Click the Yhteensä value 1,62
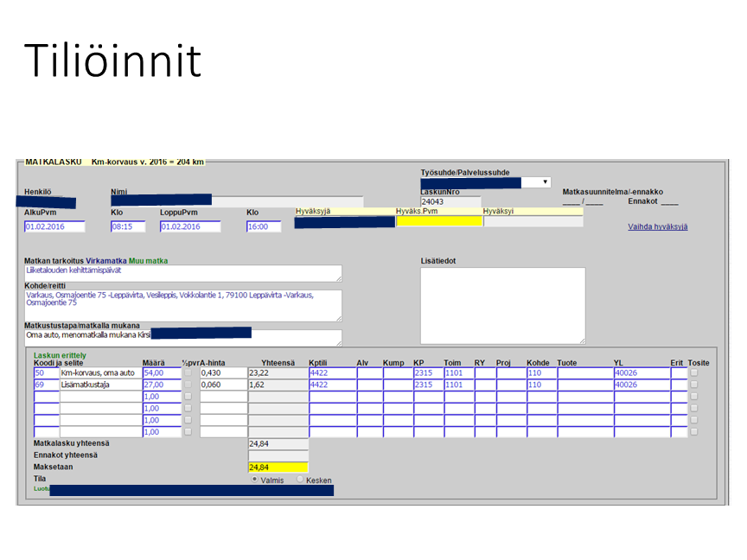 pyautogui.click(x=278, y=385)
